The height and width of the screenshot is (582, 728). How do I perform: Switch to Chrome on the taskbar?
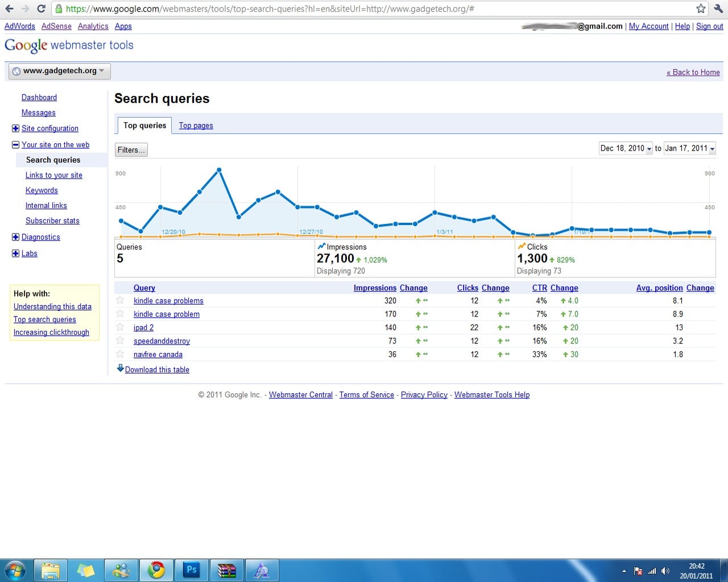pos(156,570)
